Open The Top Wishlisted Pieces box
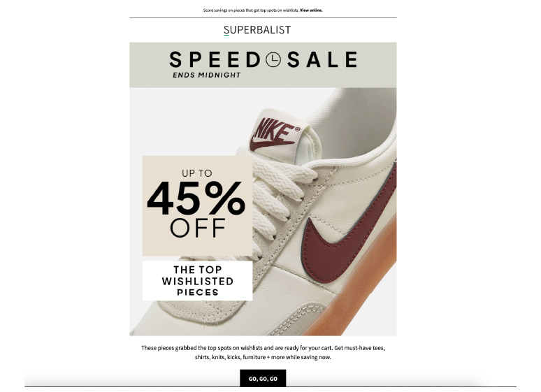Viewport: 541px width, 392px height. coord(198,281)
